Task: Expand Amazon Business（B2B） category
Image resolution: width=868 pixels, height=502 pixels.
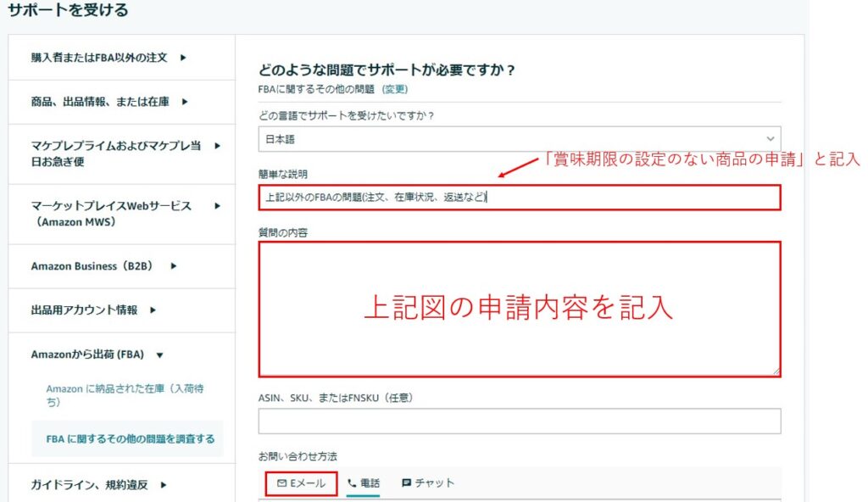Action: click(103, 265)
